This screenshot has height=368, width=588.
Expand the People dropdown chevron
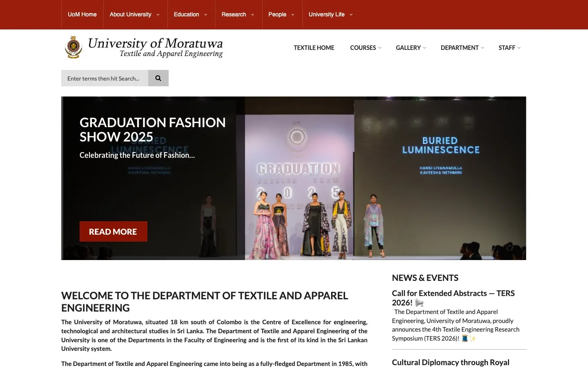pos(293,15)
